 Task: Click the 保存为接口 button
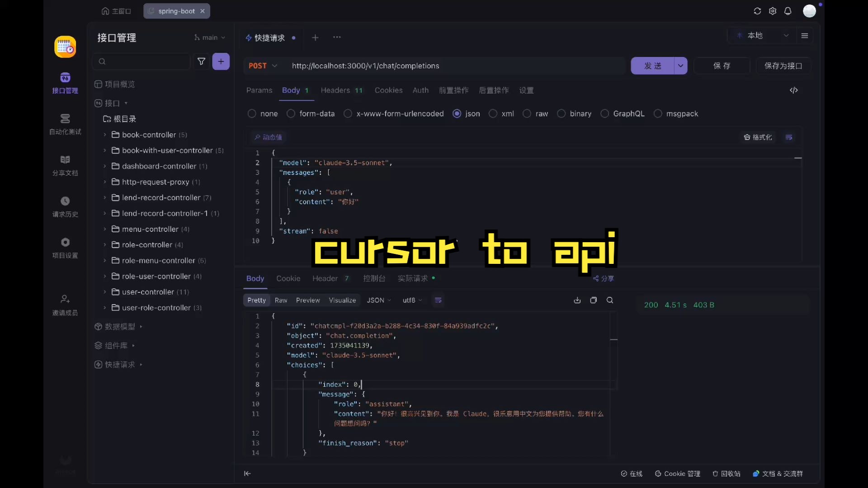pos(783,66)
